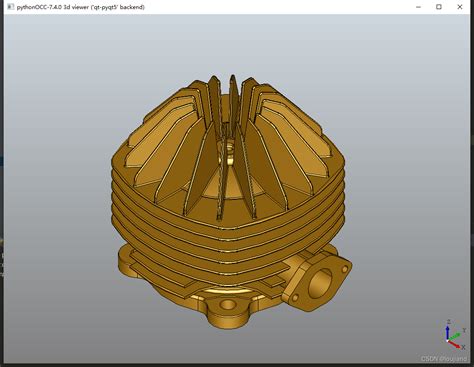Click the CSDN watermark text

tap(443, 359)
